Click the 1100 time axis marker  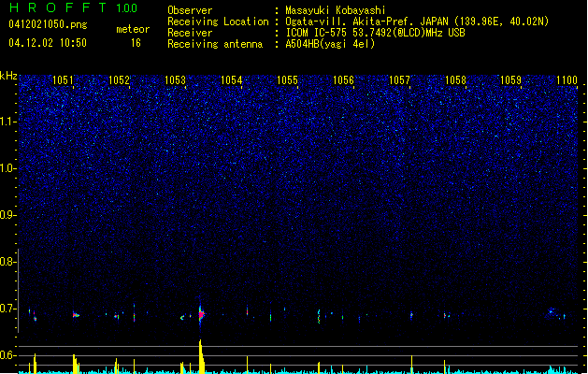pos(567,79)
